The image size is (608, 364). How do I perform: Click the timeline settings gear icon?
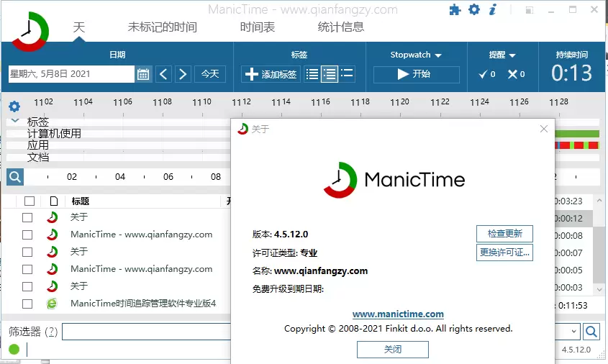pos(14,106)
